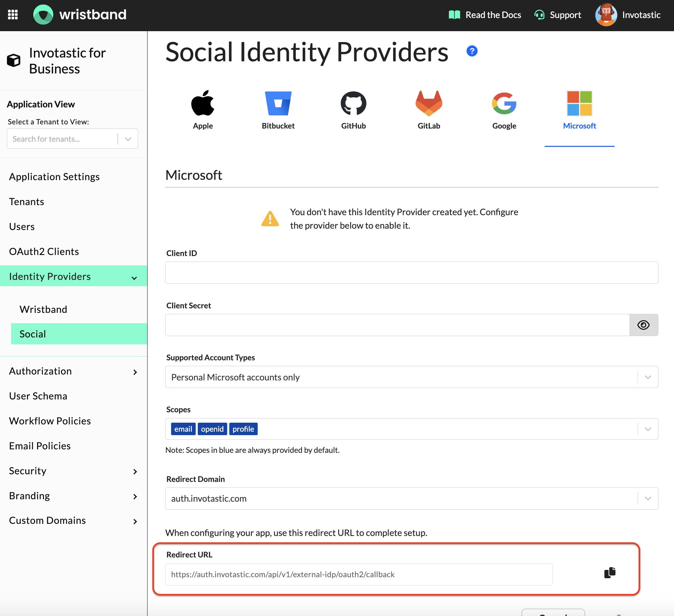Image resolution: width=674 pixels, height=616 pixels.
Task: Click the Wristband logo
Action: coord(43,15)
